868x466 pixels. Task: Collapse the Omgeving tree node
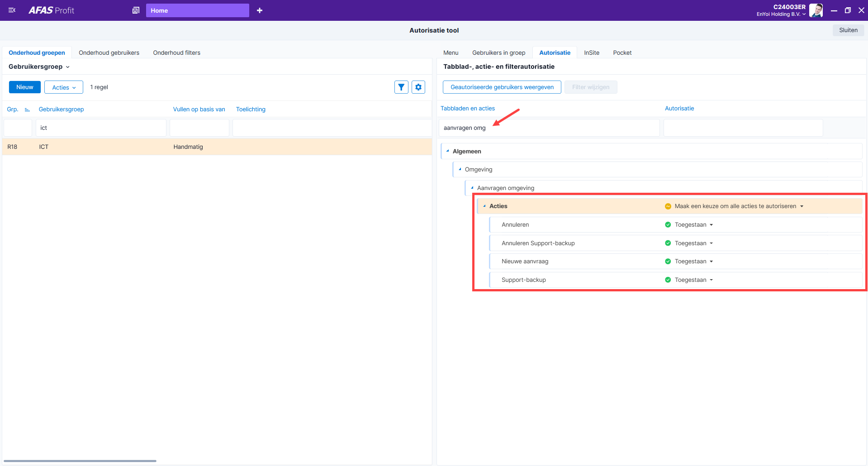(460, 169)
